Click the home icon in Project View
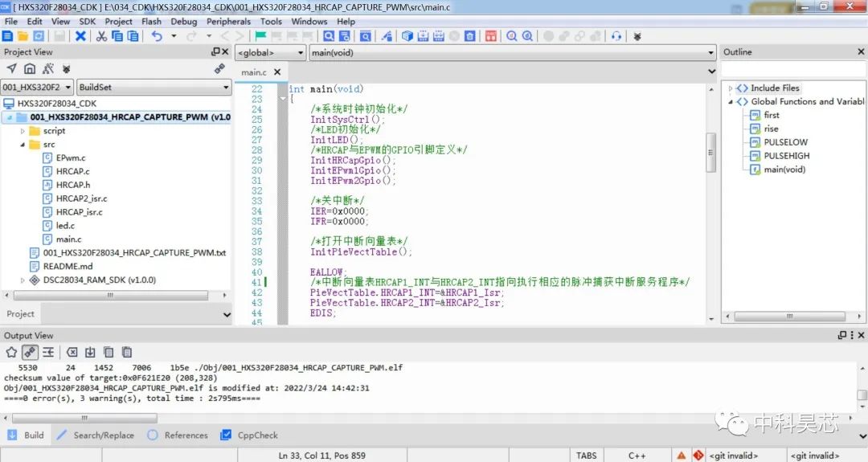 pos(30,68)
